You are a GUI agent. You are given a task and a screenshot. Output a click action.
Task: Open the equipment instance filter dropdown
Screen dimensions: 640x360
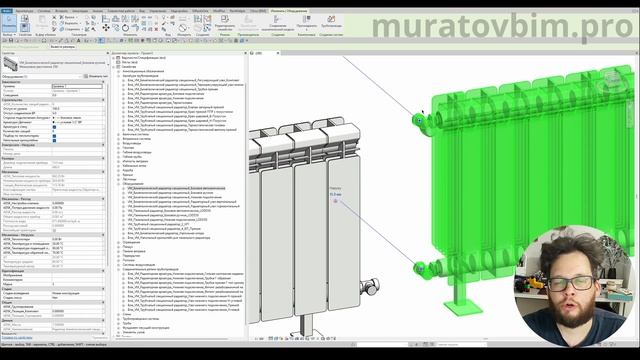click(41, 76)
